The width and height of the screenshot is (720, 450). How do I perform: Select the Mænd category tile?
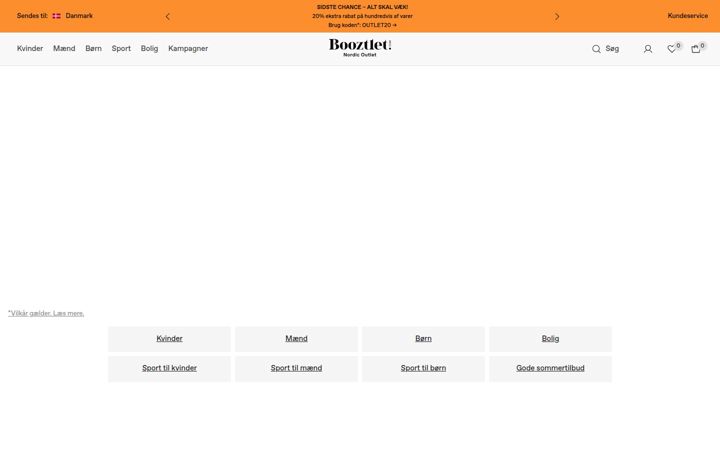pos(296,339)
